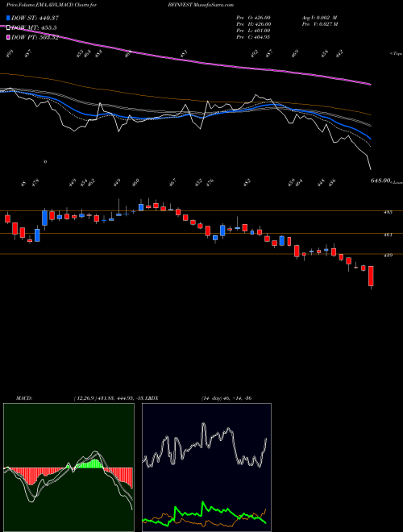Click the MACD parameters '(12,26,9)' text
This screenshot has height=532, width=403.
85,398
